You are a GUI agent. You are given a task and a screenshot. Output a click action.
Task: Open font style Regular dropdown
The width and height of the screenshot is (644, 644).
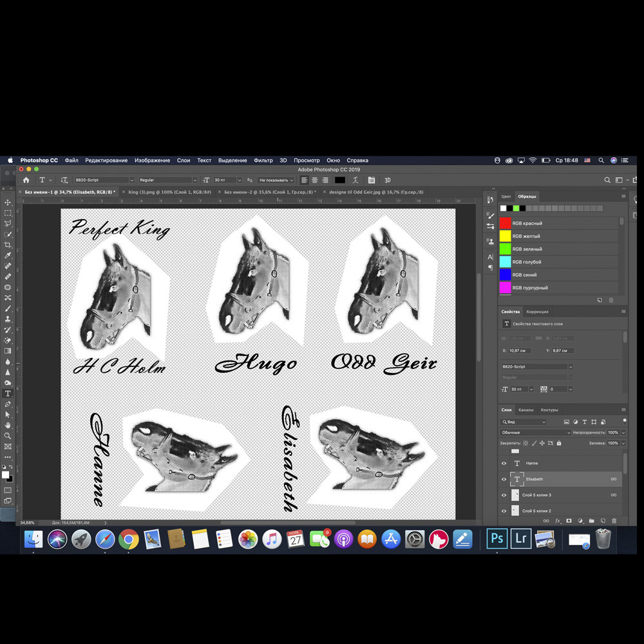(194, 180)
